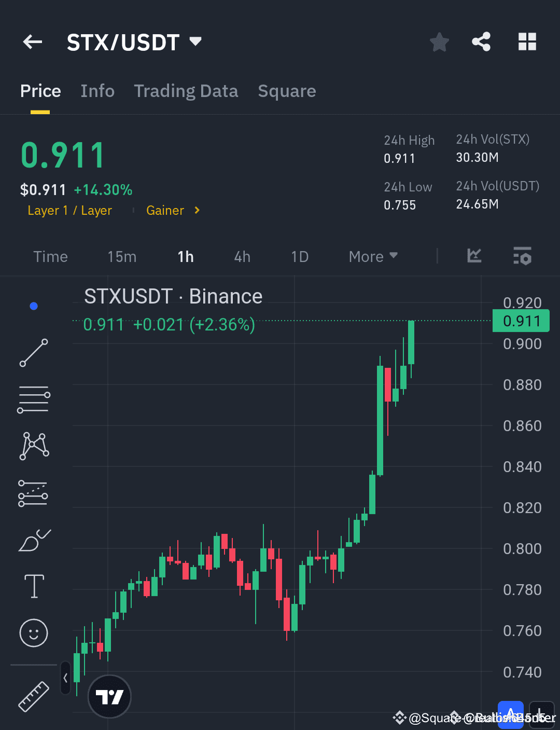Screen dimensions: 560x730
Task: Toggle favorite star for STX/USDT
Action: 439,42
